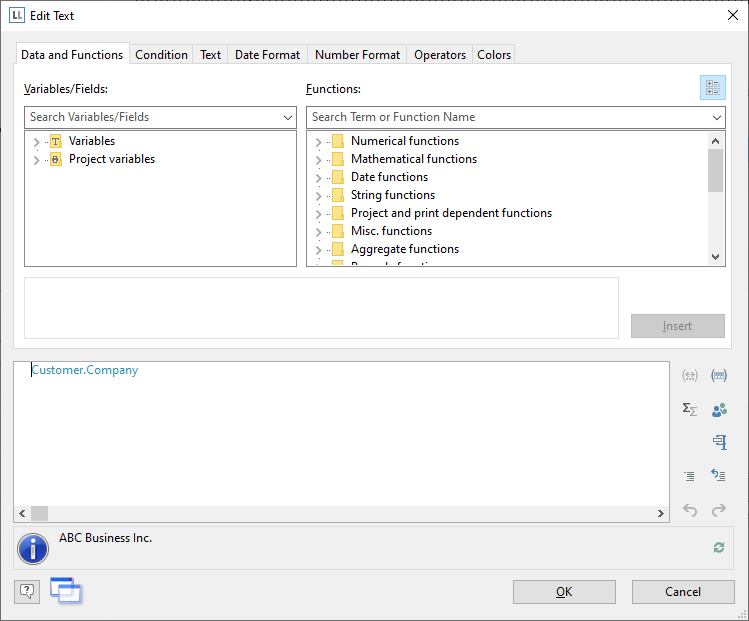Click the help question mark button
Image resolution: width=749 pixels, height=621 pixels.
27,592
